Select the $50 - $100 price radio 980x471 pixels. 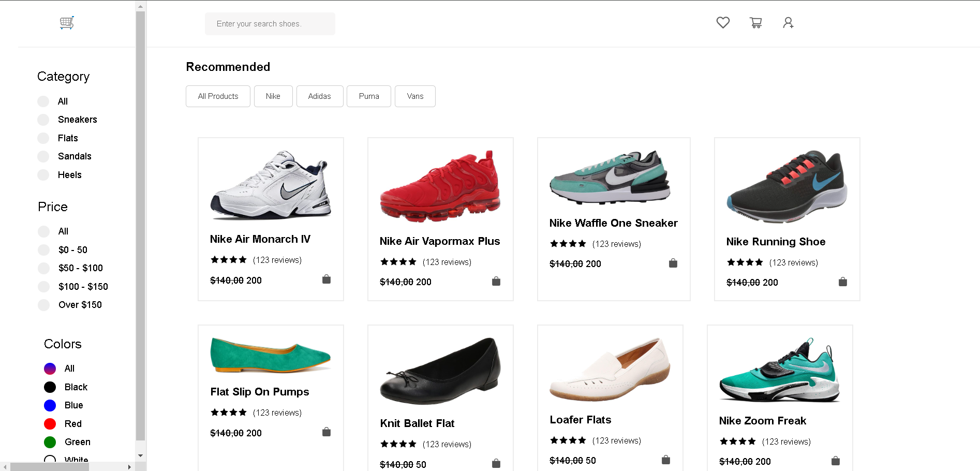(44, 268)
